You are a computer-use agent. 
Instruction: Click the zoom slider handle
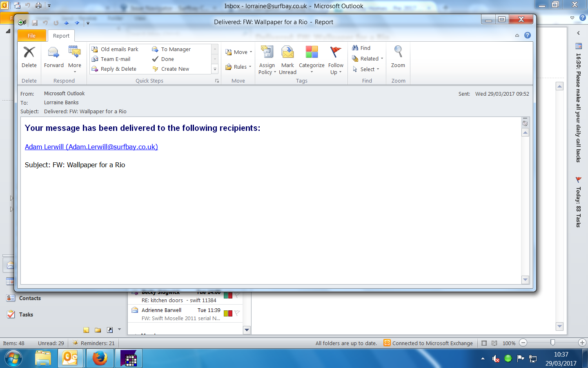(552, 343)
